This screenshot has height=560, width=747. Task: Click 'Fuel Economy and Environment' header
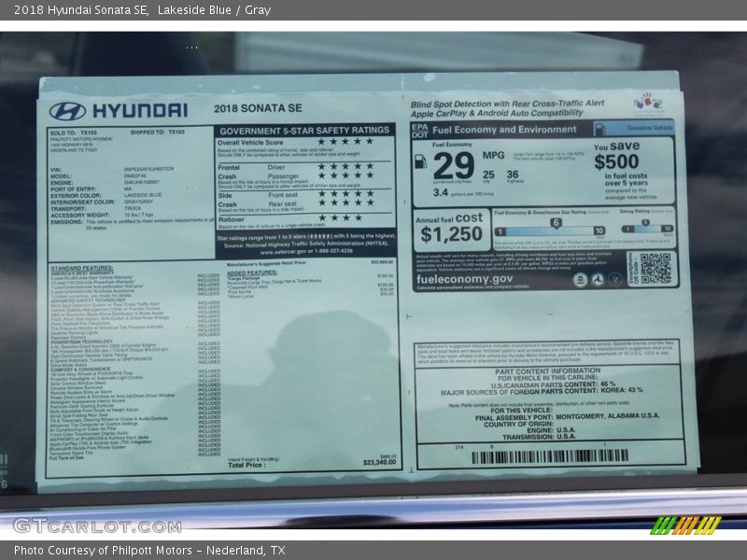(504, 130)
